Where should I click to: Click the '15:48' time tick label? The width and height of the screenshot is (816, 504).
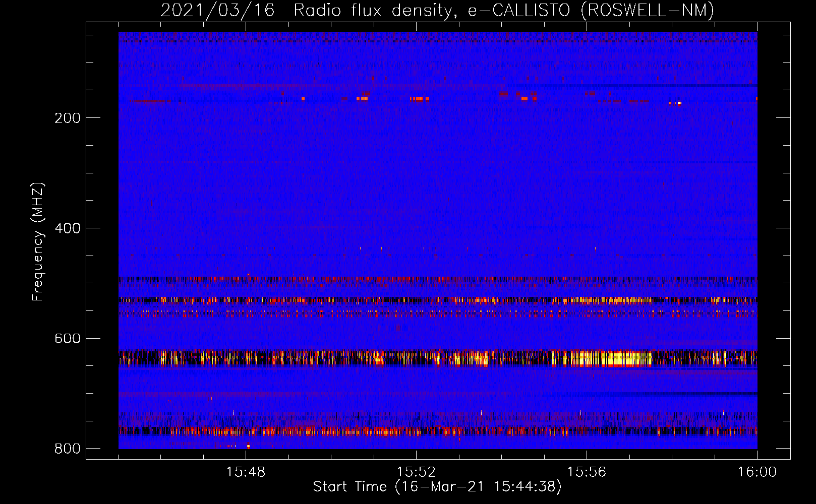246,472
